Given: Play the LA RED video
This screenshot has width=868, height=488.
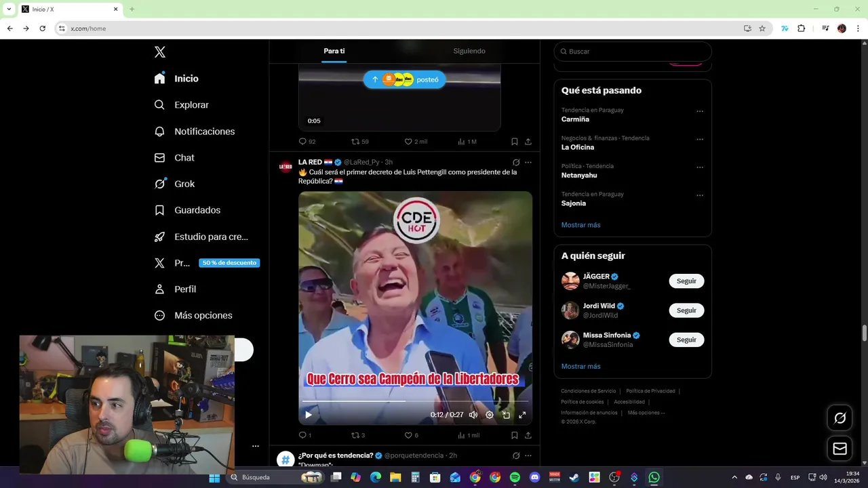Looking at the screenshot, I should 309,415.
